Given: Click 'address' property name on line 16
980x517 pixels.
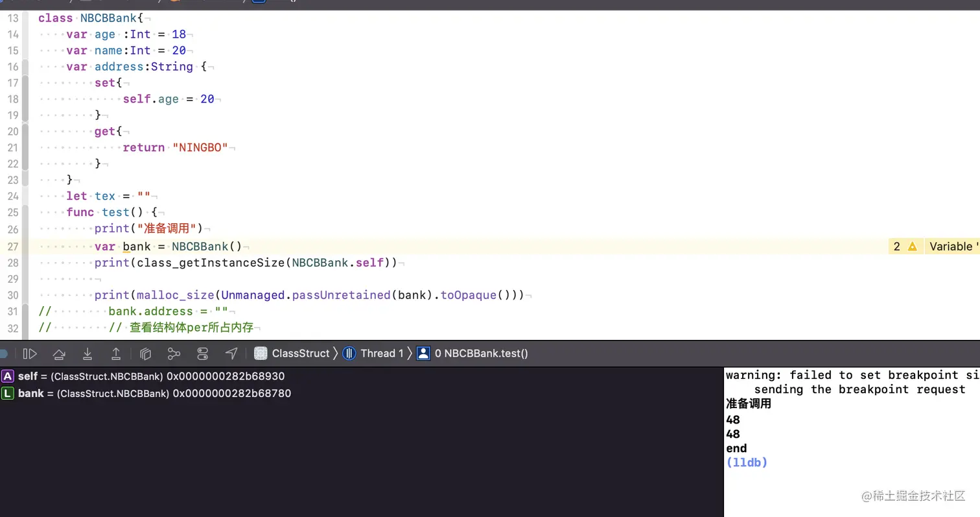Looking at the screenshot, I should tap(119, 67).
